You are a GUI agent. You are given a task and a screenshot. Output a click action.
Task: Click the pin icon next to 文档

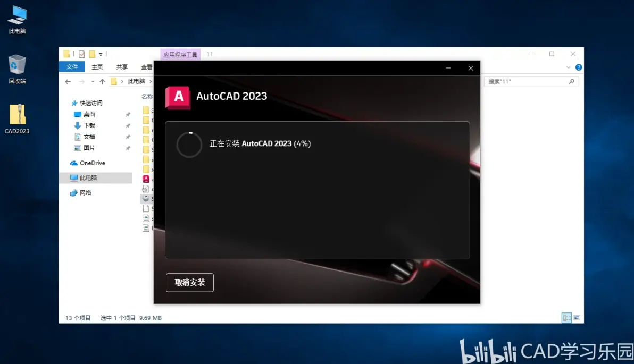[128, 137]
